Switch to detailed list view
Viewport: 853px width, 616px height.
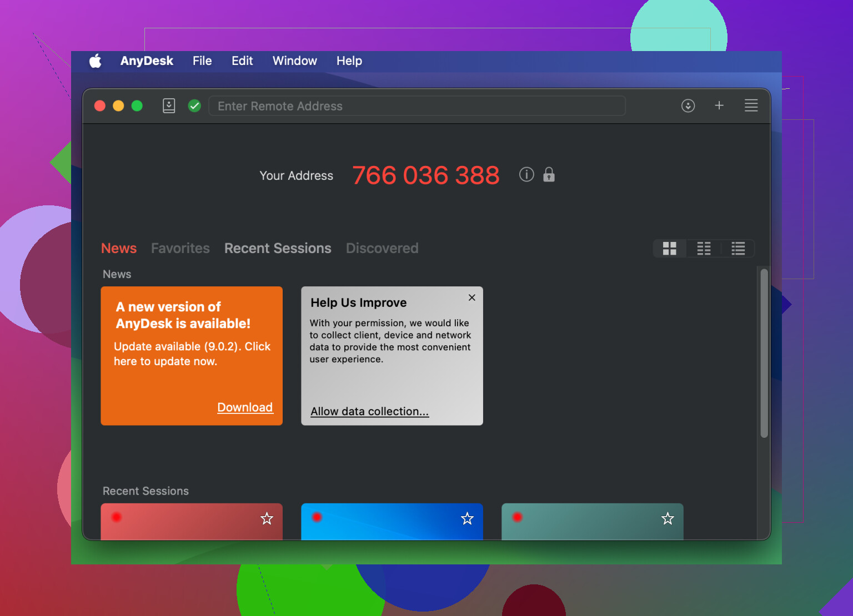click(x=738, y=249)
